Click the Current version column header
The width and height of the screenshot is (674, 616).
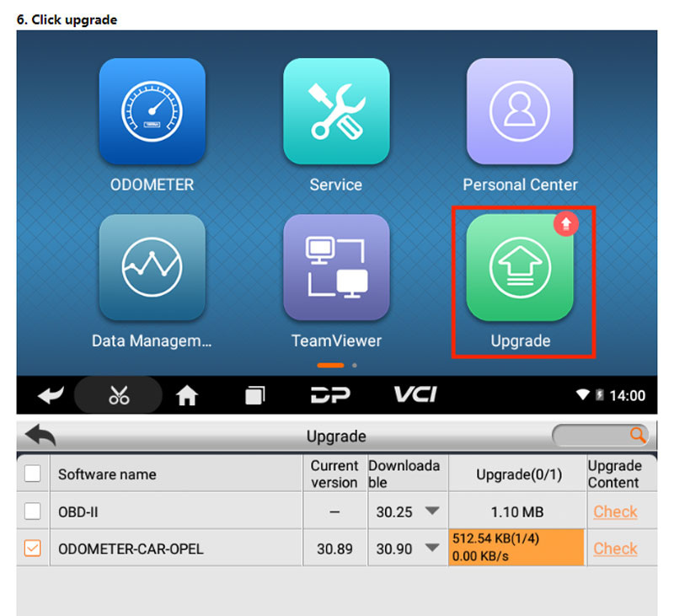(x=334, y=474)
